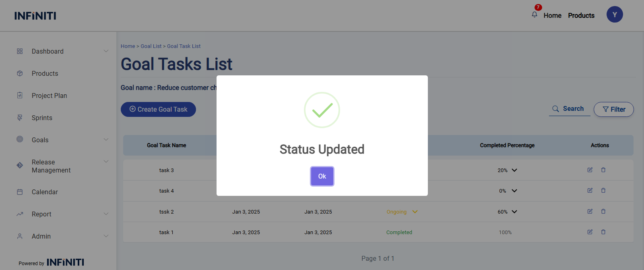Click the Calendar icon in sidebar
This screenshot has width=644, height=270.
pyautogui.click(x=20, y=192)
